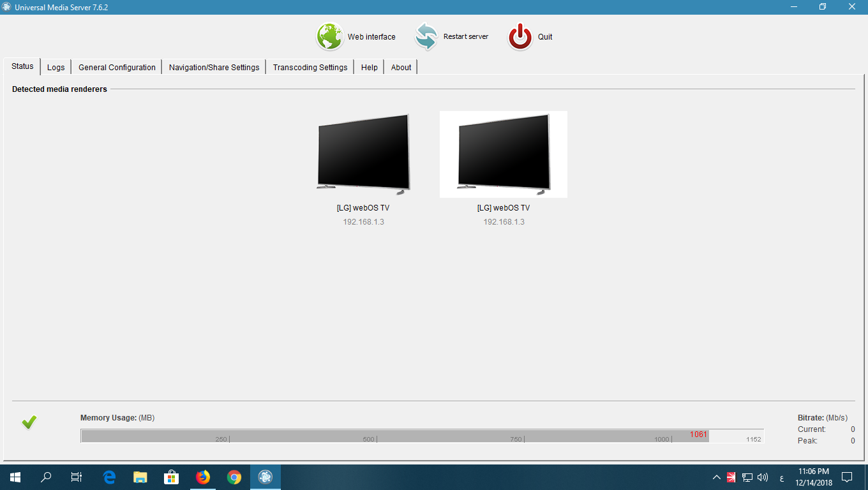Screen dimensions: 868x490
Task: Open the About tab
Action: click(401, 67)
